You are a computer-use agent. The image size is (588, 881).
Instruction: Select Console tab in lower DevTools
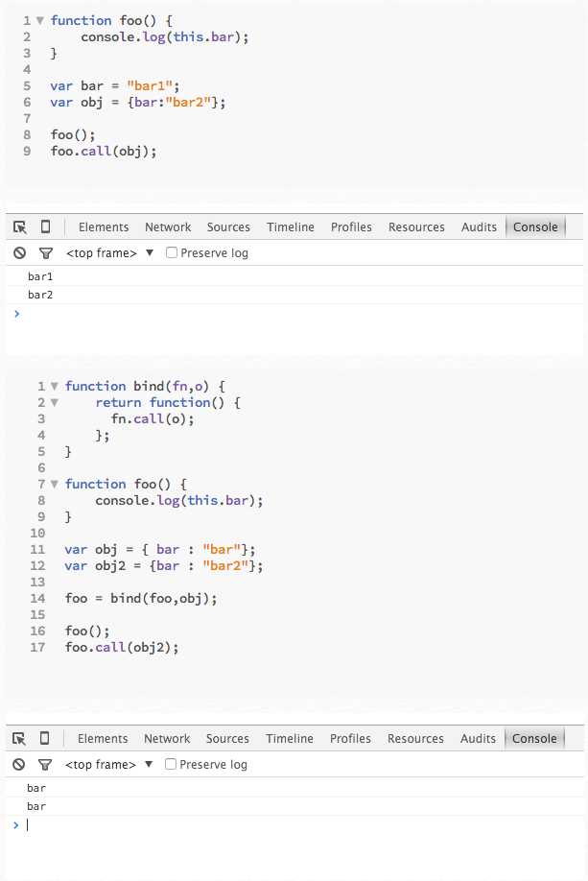[x=534, y=738]
